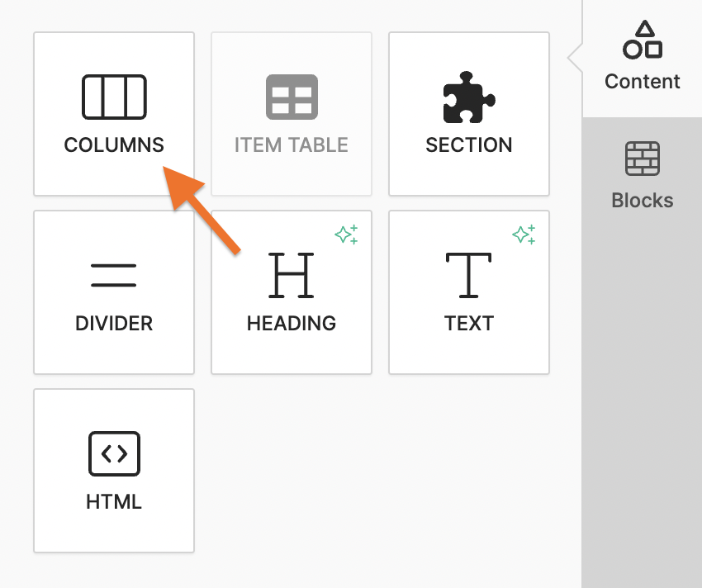Click the Blocks tab brick icon
Viewport: 702px width, 588px height.
click(x=643, y=159)
